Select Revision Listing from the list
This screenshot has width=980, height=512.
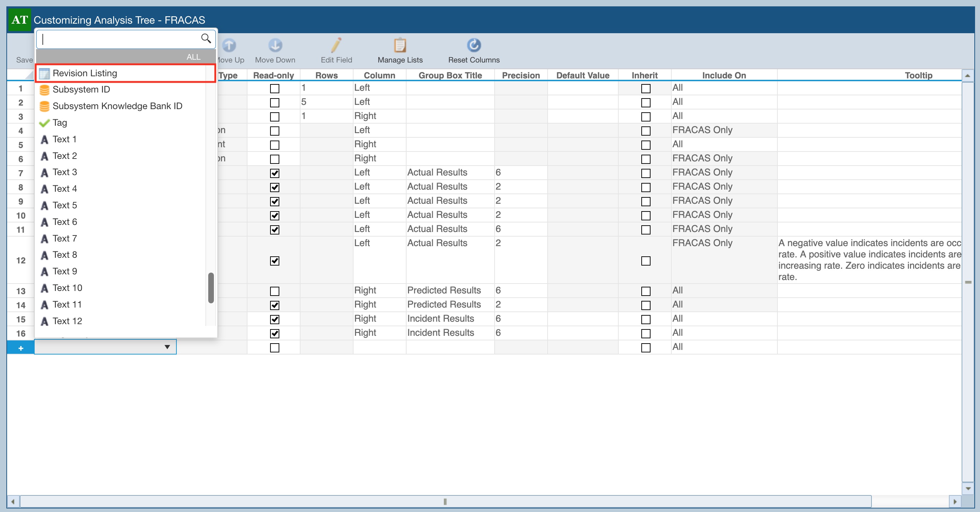[85, 73]
